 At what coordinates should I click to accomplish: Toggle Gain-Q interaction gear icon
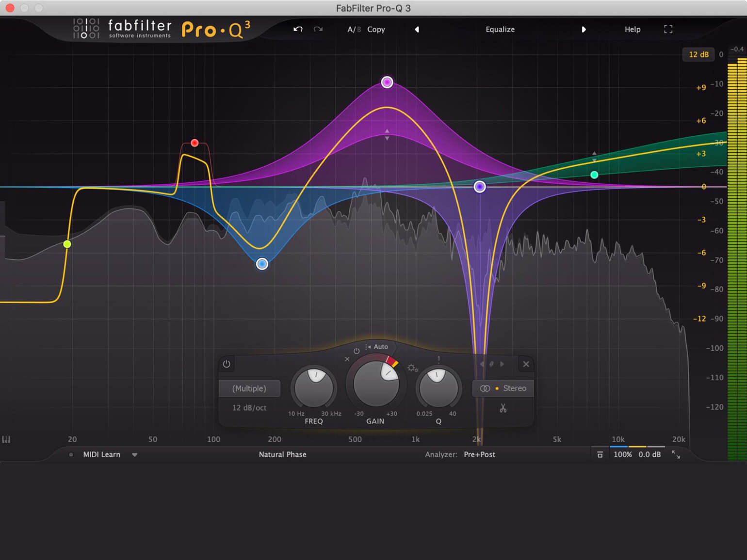pyautogui.click(x=413, y=368)
